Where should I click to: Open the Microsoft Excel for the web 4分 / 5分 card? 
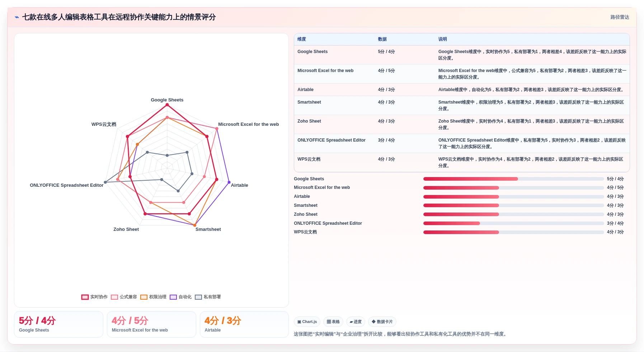(x=151, y=324)
